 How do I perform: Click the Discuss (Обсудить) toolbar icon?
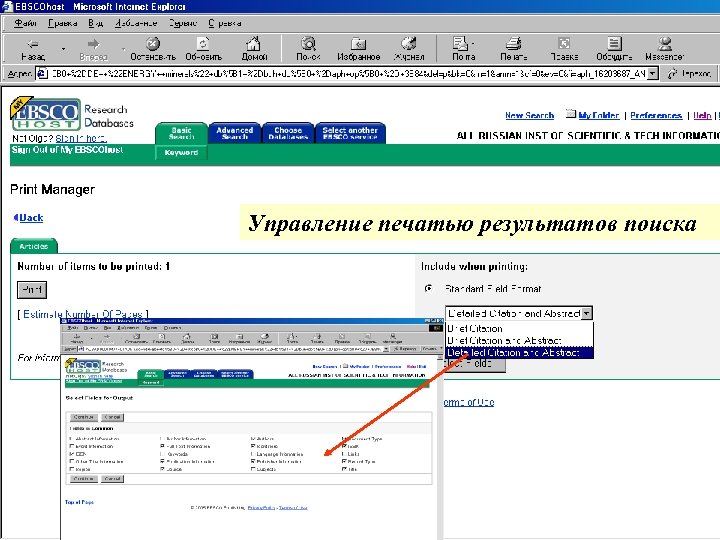click(x=614, y=44)
